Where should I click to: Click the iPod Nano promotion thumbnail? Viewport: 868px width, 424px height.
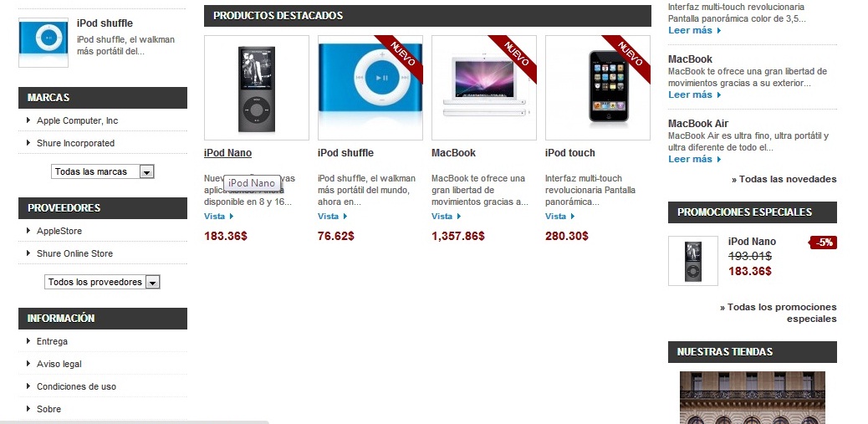(693, 261)
